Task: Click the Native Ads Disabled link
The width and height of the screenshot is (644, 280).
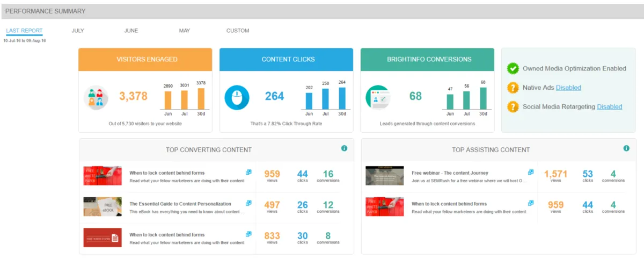Action: [x=568, y=88]
